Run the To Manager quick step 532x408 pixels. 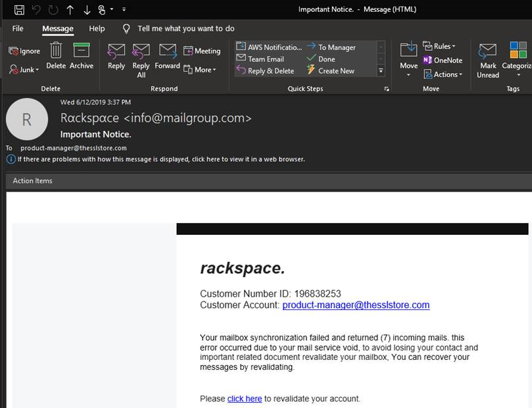coord(331,47)
